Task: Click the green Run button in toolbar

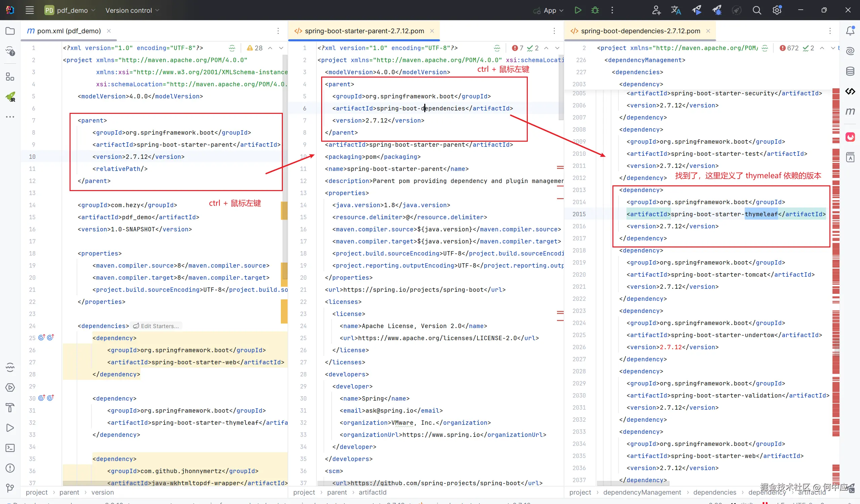Action: (578, 10)
